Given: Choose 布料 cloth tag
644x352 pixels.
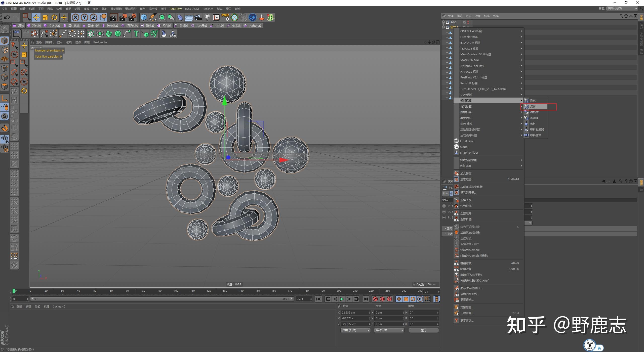Looking at the screenshot, I should [x=536, y=124].
